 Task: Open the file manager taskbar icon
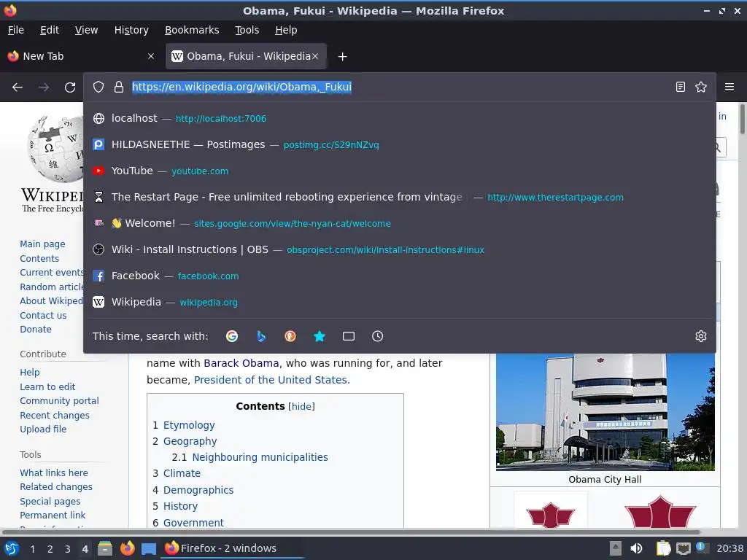coord(105,548)
